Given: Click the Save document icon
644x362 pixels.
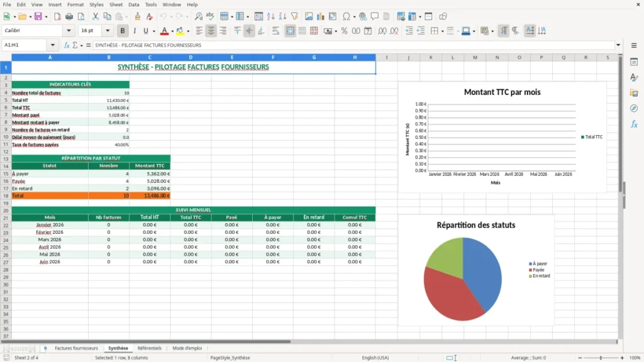Looking at the screenshot, I should click(38, 16).
